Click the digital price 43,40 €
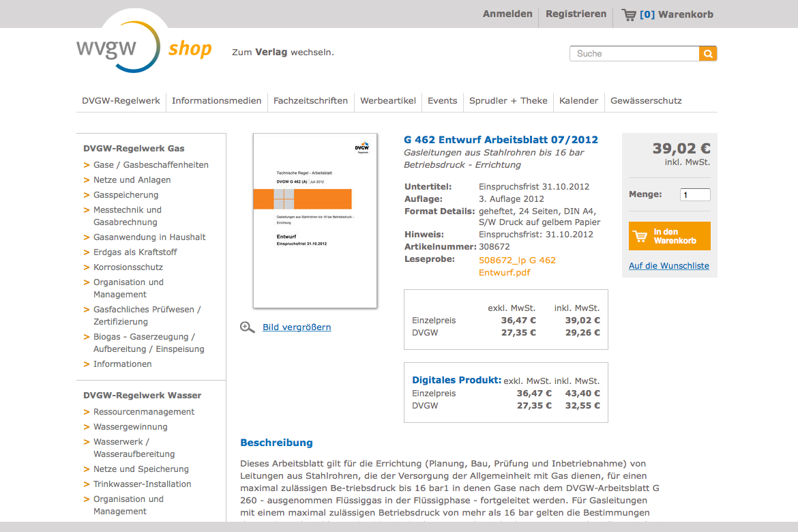798x532 pixels. pyautogui.click(x=582, y=394)
